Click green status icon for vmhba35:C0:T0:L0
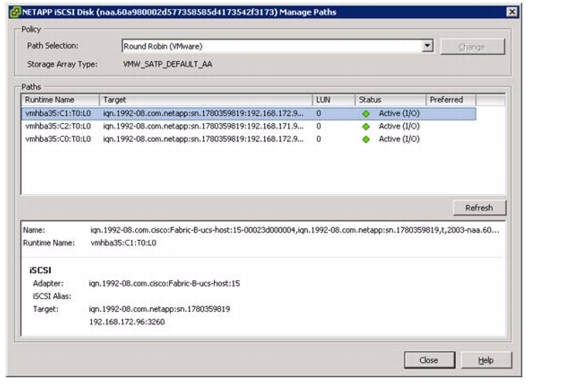Screen dimensions: 576x384 tap(366, 139)
